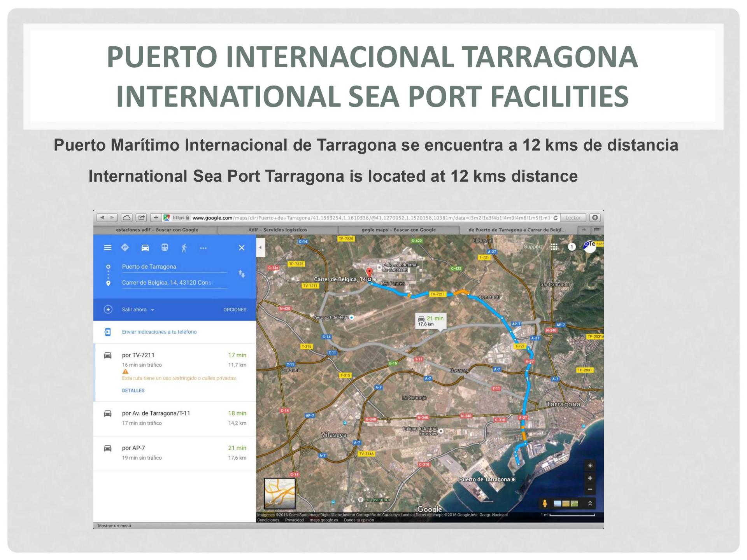This screenshot has width=747, height=560.
Task: Expand map imagery options chevron
Action: click(590, 503)
